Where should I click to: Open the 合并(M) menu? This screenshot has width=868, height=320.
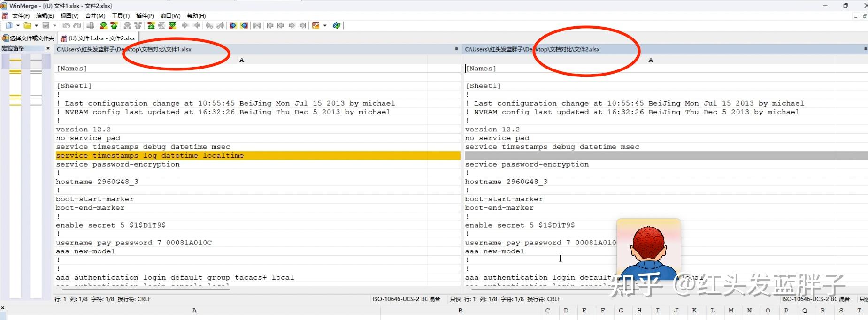pos(95,16)
